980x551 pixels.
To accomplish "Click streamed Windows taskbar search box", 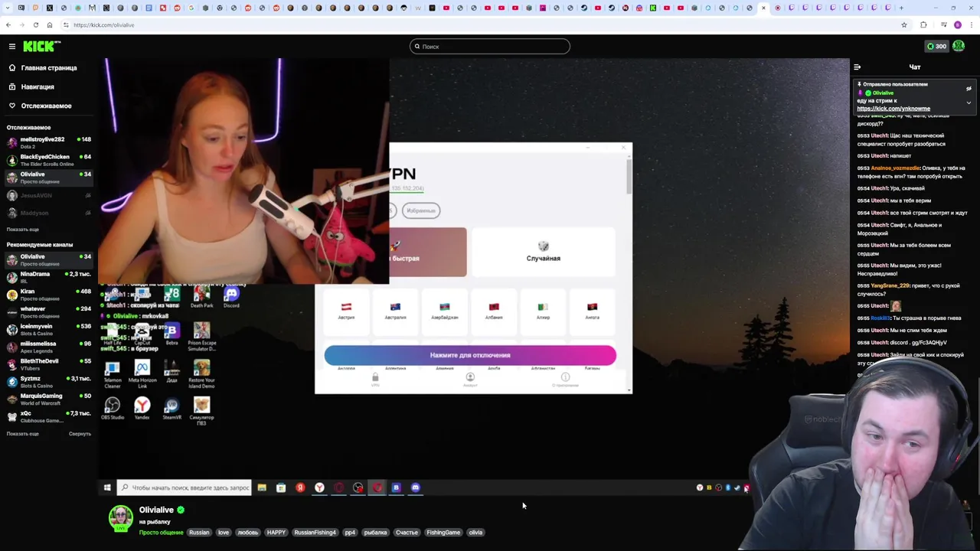I will click(x=184, y=487).
